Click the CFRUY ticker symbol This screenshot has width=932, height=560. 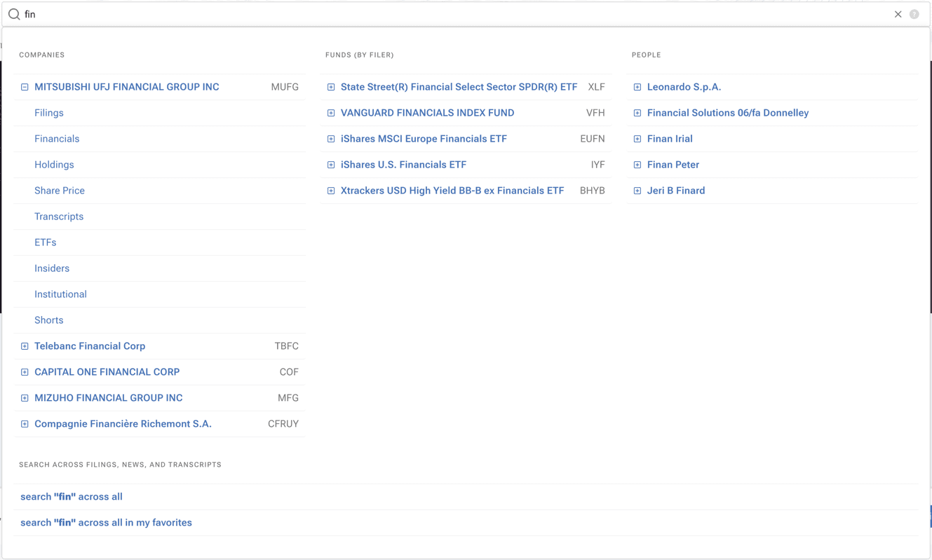(283, 424)
